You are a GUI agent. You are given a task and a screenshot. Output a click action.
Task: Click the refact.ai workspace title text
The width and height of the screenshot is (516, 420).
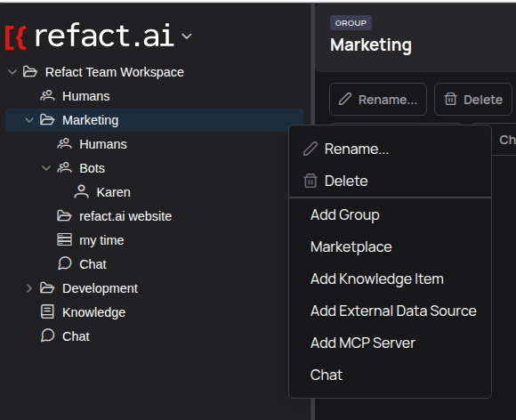[104, 36]
